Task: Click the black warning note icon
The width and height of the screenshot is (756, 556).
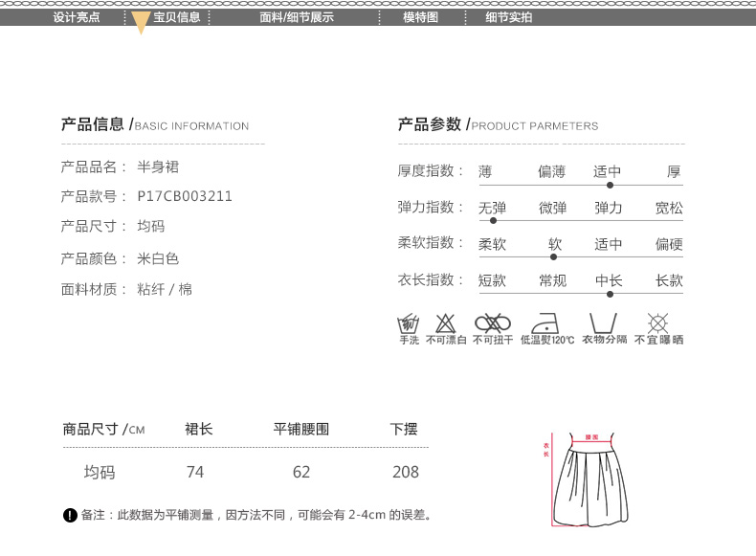Action: point(70,516)
